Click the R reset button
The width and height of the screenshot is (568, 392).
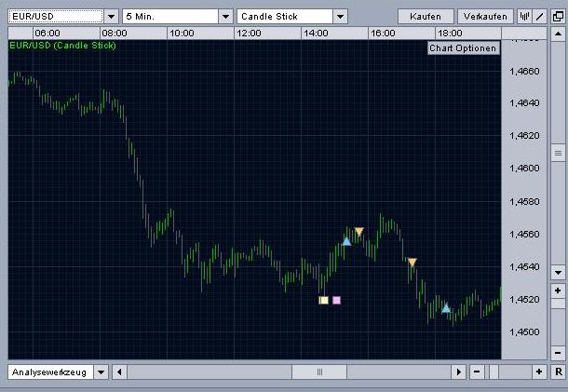click(558, 372)
